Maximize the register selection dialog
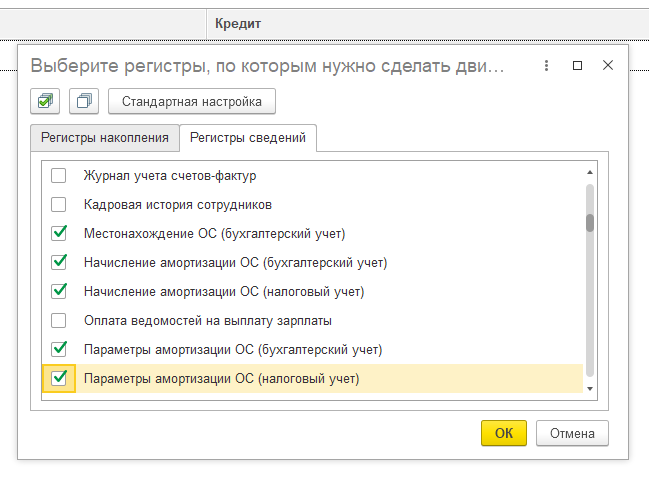Image resolution: width=649 pixels, height=488 pixels. tap(577, 65)
